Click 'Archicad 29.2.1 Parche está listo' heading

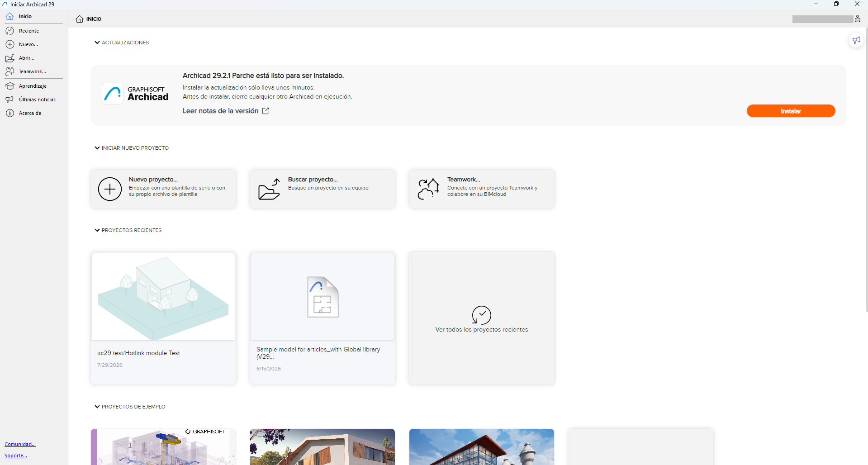(263, 76)
